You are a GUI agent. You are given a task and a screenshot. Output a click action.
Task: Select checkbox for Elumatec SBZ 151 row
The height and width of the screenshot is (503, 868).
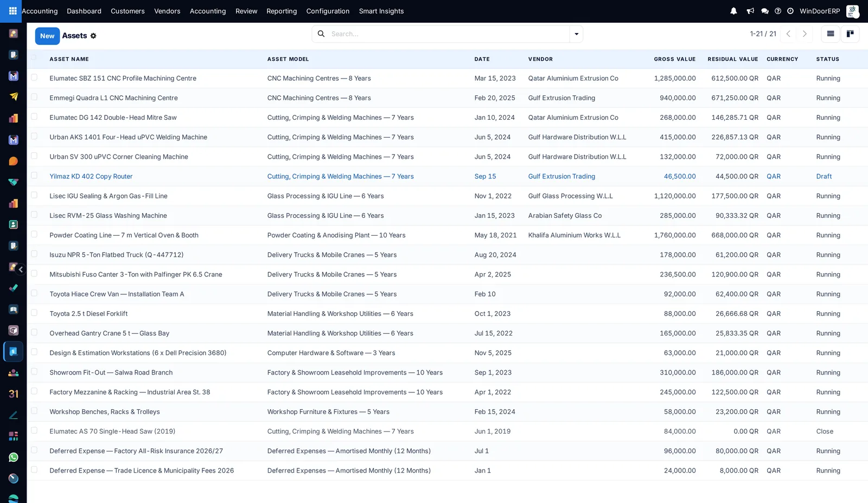pos(34,78)
